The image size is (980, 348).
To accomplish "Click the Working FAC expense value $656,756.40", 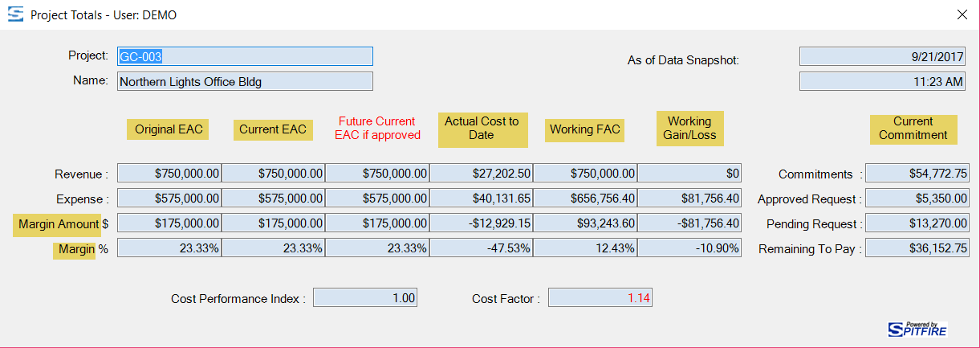I will [x=585, y=199].
